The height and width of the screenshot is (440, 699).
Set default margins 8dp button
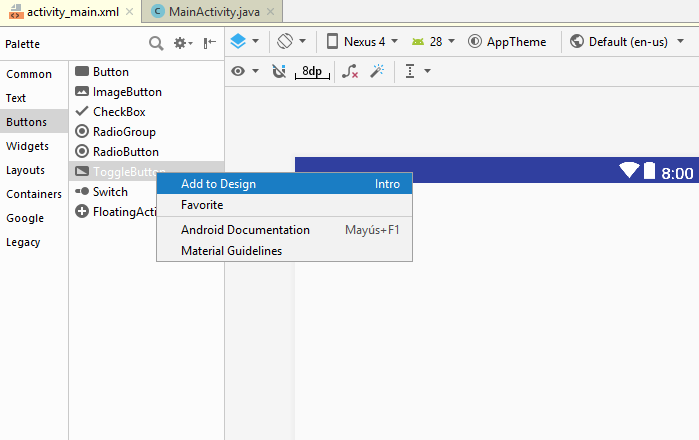pos(312,71)
